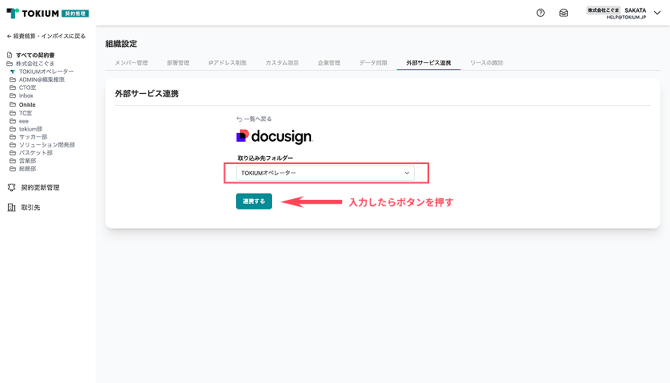Click folder icon beside Onikle
670x383 pixels.
pyautogui.click(x=12, y=104)
